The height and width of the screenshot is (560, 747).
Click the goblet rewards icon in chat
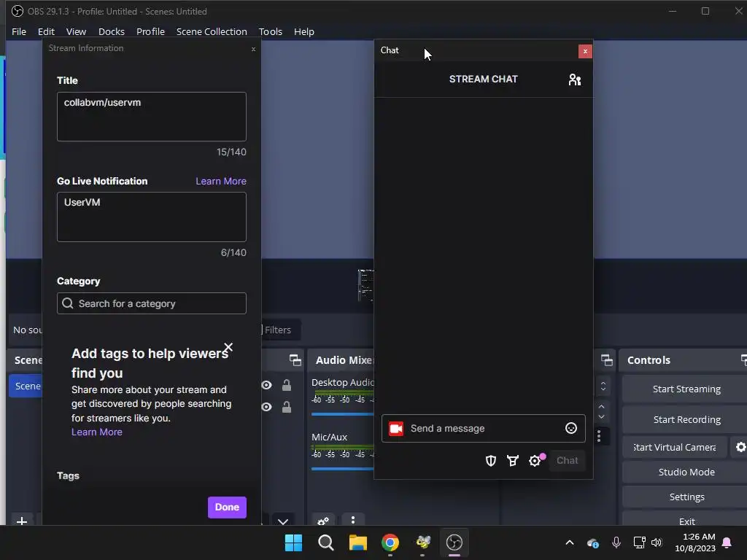click(513, 461)
